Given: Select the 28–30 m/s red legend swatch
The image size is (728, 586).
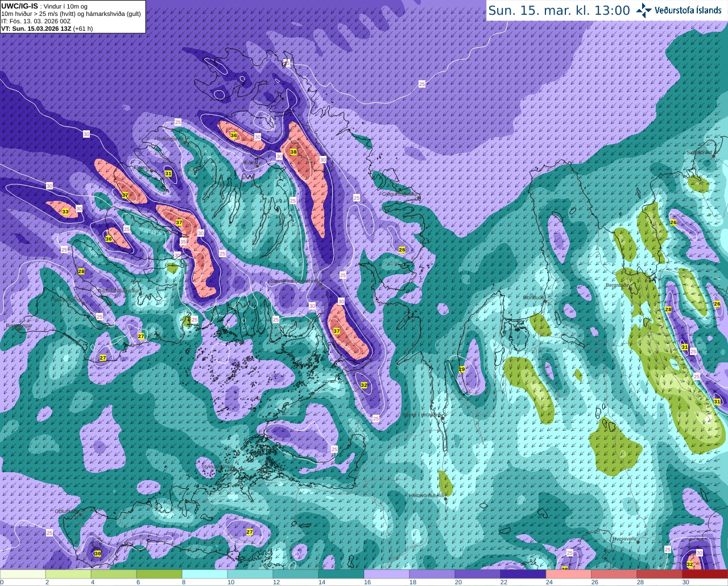Looking at the screenshot, I should 660,574.
